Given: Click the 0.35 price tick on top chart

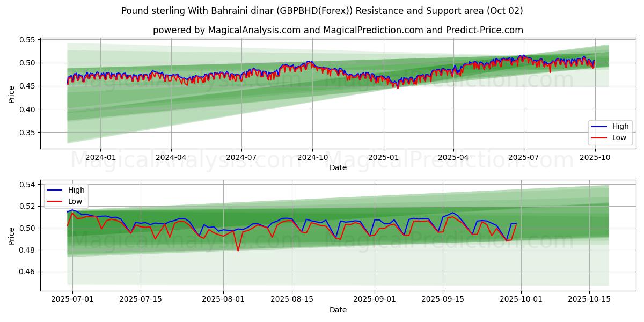Looking at the screenshot, I should click(x=27, y=133).
